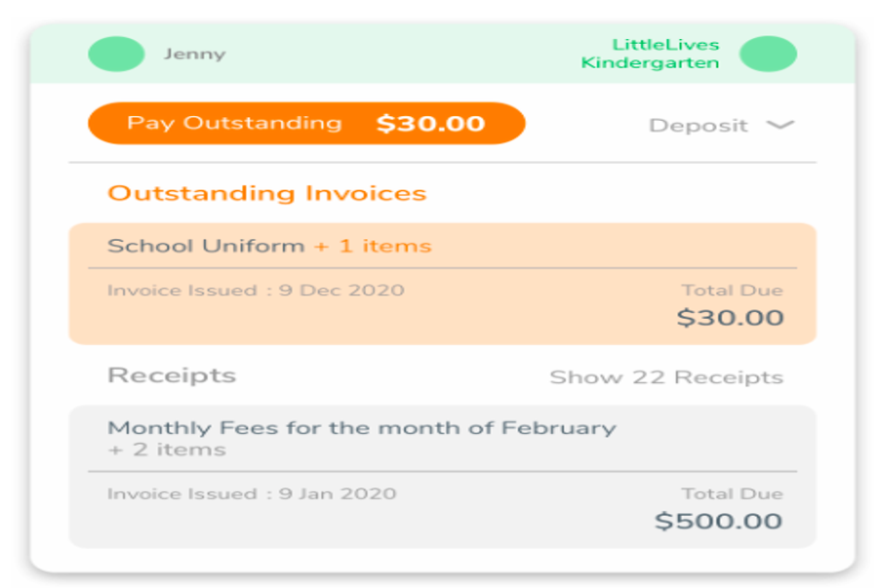Click the LittleLives Kindergarten school avatar

(768, 54)
